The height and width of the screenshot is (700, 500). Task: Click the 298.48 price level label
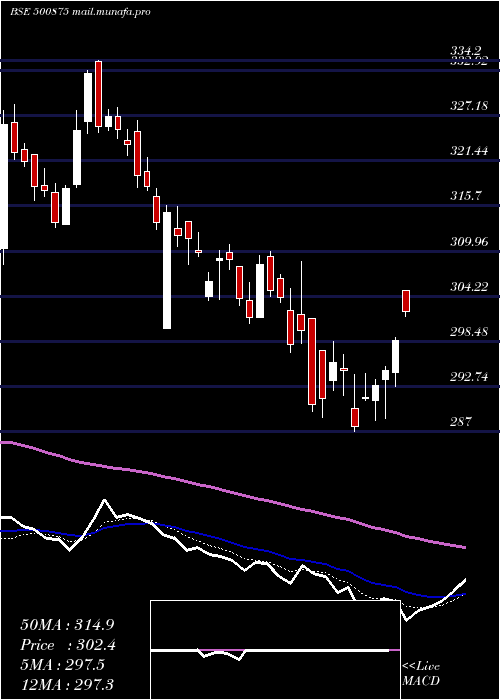pyautogui.click(x=469, y=332)
